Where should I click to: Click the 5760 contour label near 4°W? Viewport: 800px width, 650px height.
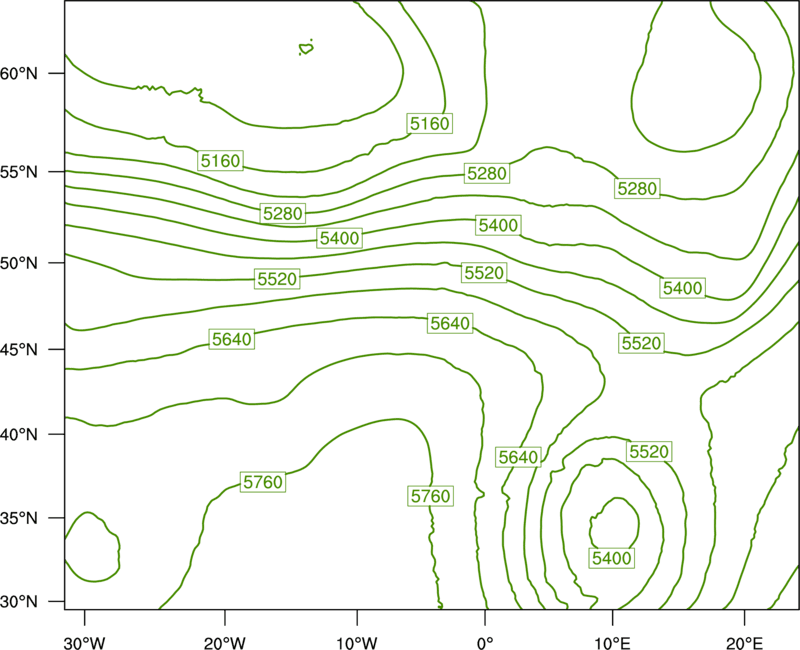pyautogui.click(x=431, y=496)
